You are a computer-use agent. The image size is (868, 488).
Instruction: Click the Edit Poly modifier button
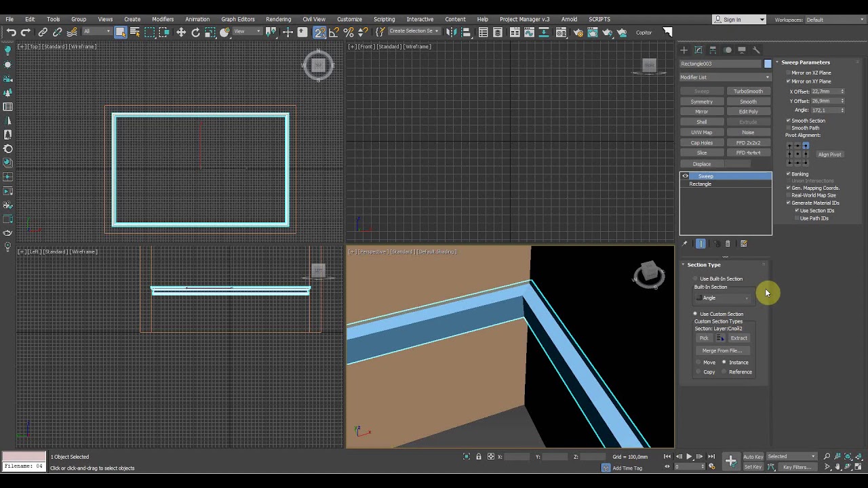point(748,112)
